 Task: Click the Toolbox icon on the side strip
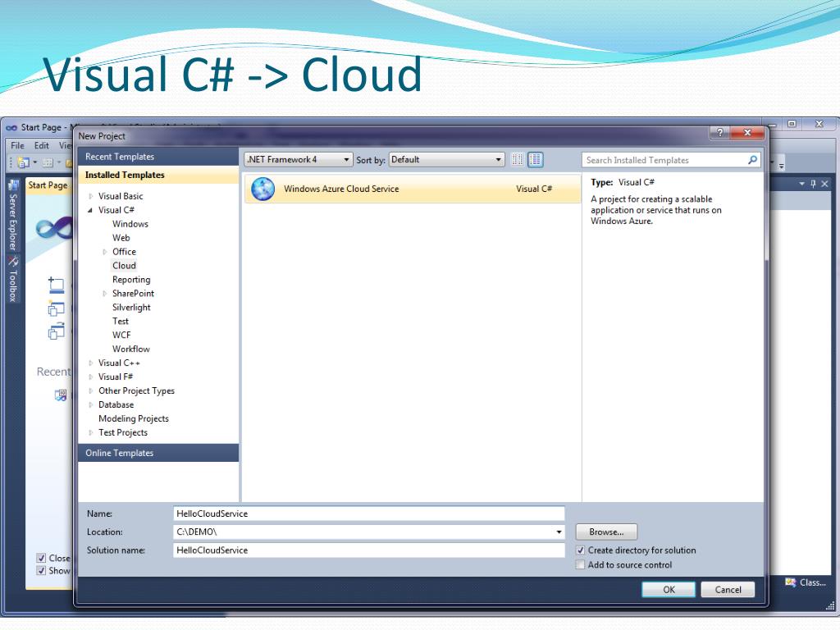tap(13, 261)
